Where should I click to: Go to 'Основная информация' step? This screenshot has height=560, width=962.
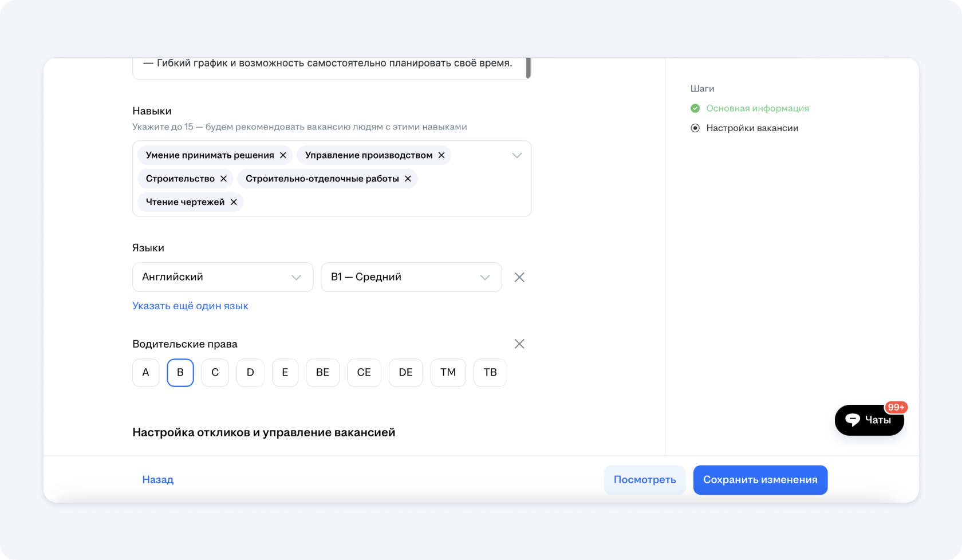pos(757,108)
